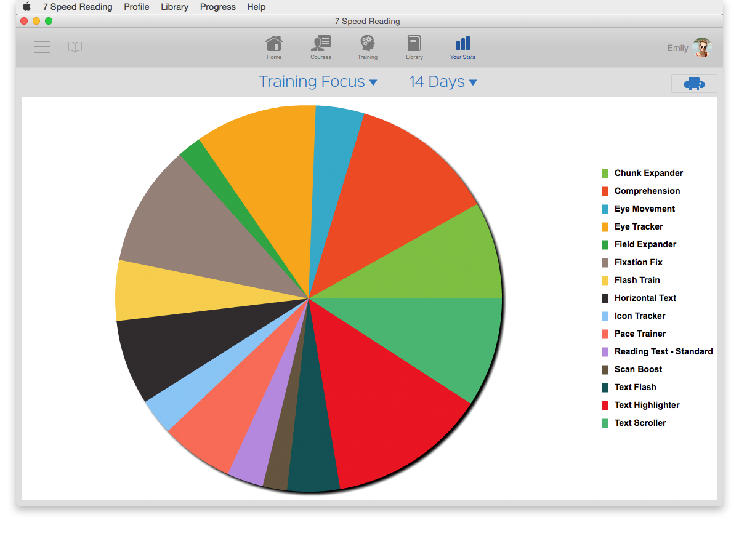Click the Scan Boost legend swatch
The width and height of the screenshot is (739, 560).
click(x=605, y=370)
